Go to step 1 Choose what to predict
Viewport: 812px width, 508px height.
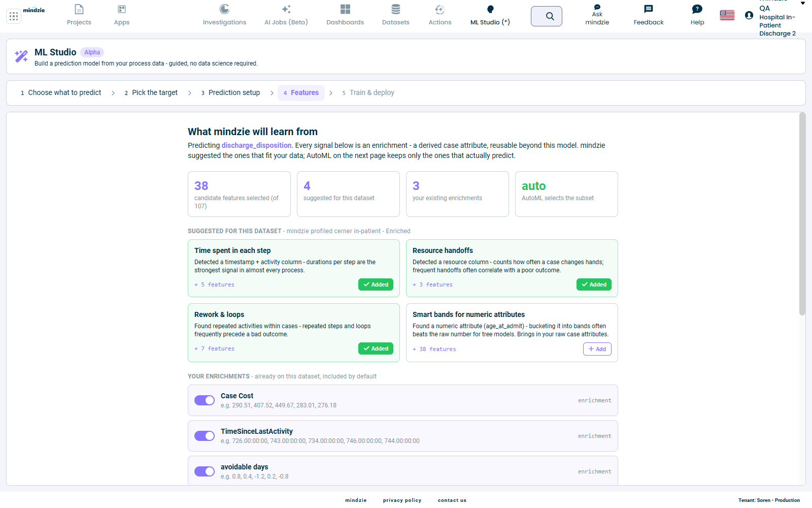pos(61,93)
